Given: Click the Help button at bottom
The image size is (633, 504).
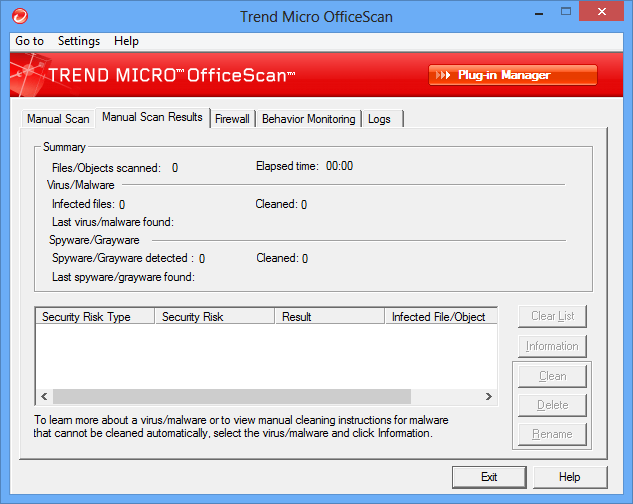Looking at the screenshot, I should pos(569,477).
